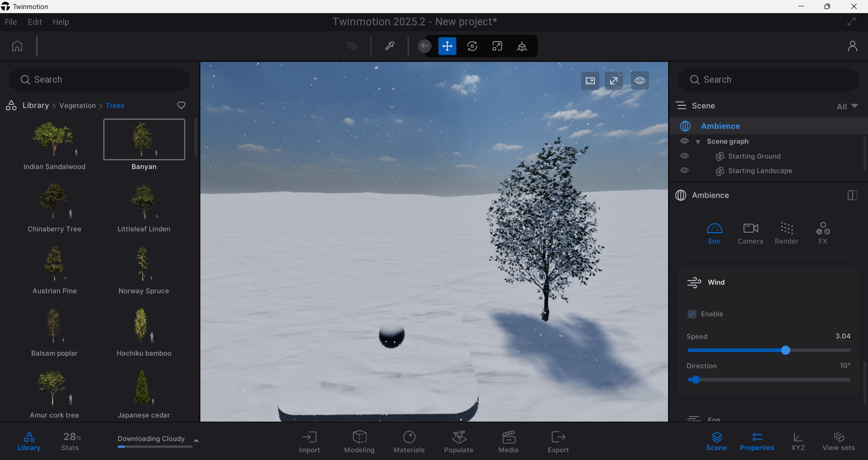Click the viewport fullscreen expand icon
The image size is (868, 460).
point(613,81)
